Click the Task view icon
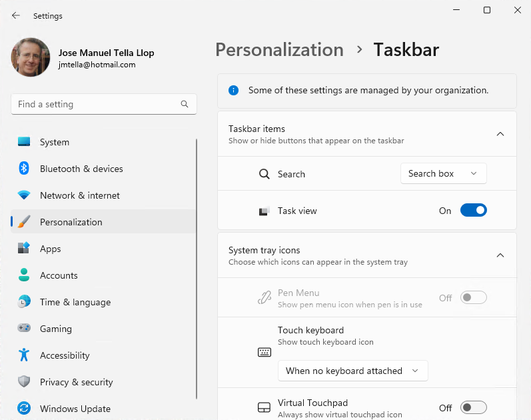This screenshot has width=531, height=420. point(264,211)
